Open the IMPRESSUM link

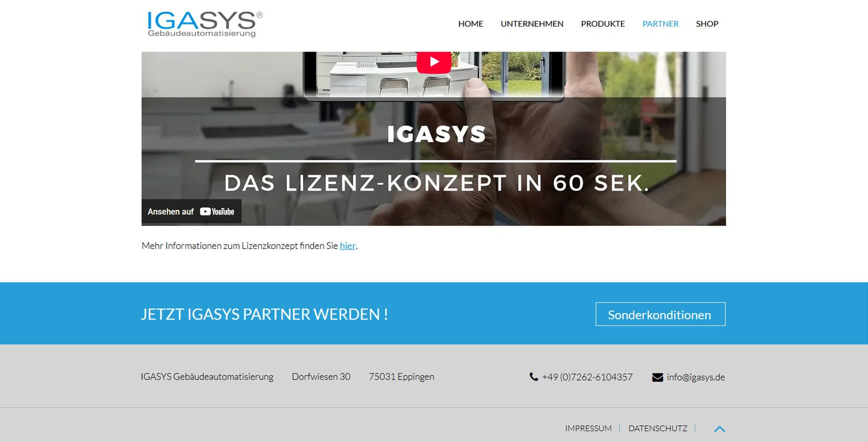click(588, 428)
